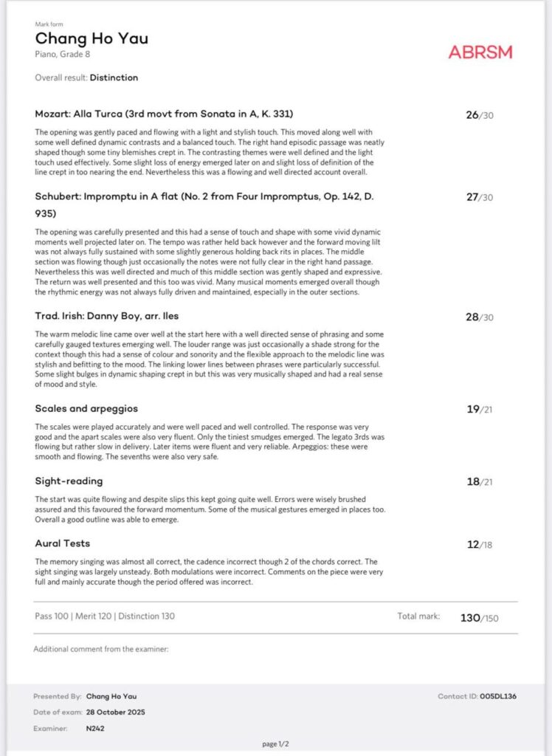Select the Sight-reading section heading
Screen dimensions: 552x756
coord(69,481)
